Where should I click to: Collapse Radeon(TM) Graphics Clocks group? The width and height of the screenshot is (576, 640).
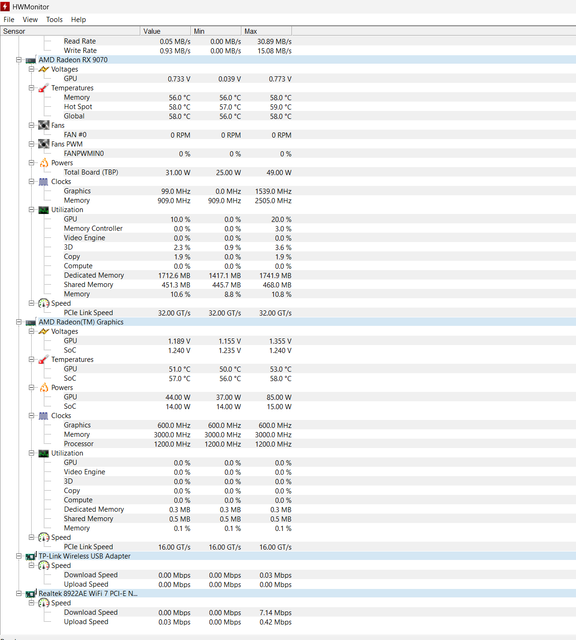tap(31, 416)
